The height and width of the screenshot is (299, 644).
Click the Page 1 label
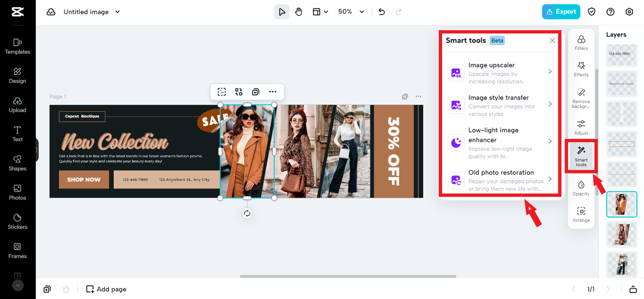pyautogui.click(x=58, y=96)
